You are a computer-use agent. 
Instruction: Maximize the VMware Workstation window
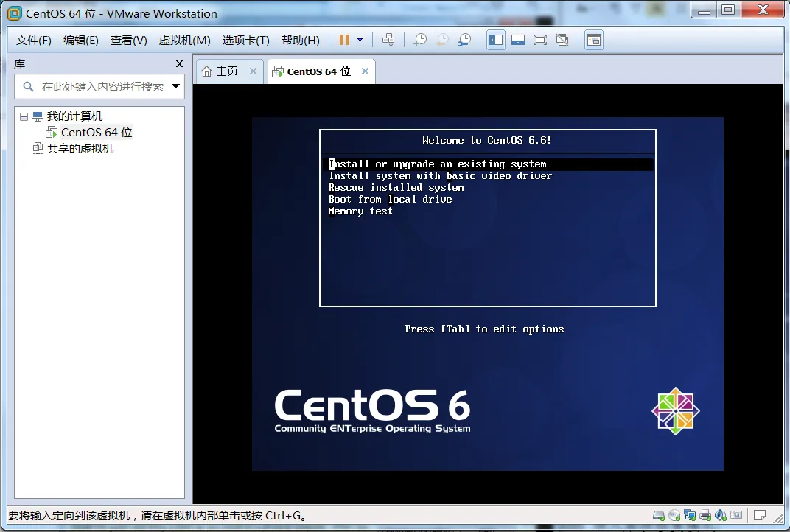(728, 10)
